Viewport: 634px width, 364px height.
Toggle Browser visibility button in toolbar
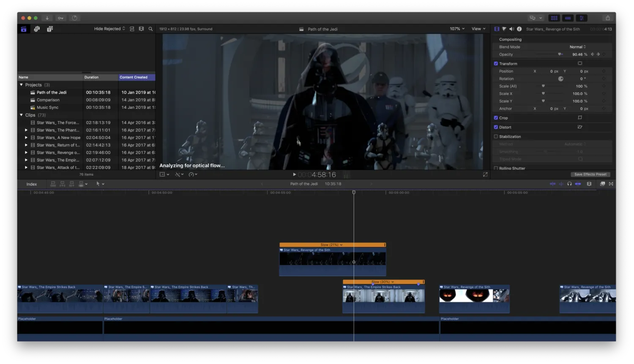(554, 18)
